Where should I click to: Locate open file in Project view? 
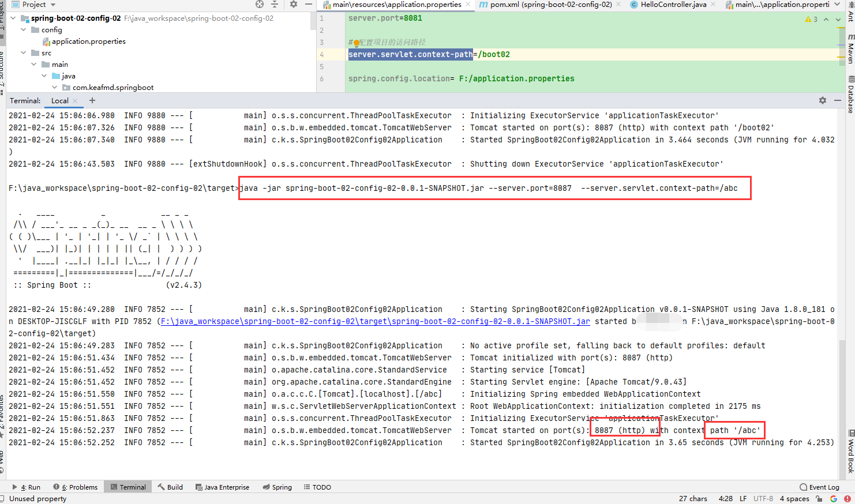click(261, 5)
